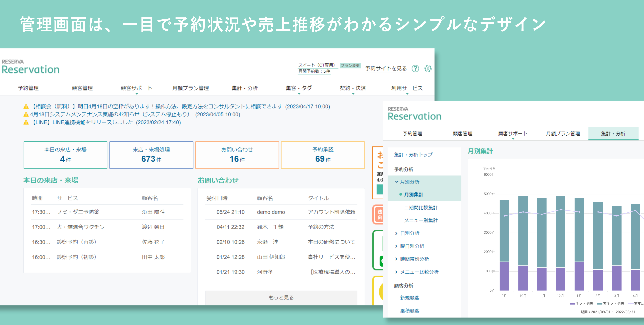Open 山田 伊知郎 inquiry row
Viewport: 644px width, 325px height.
tap(281, 257)
